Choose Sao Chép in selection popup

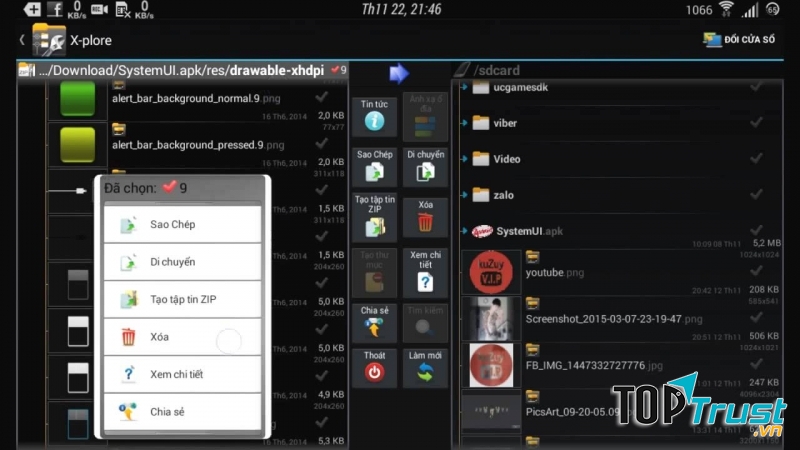[x=182, y=224]
